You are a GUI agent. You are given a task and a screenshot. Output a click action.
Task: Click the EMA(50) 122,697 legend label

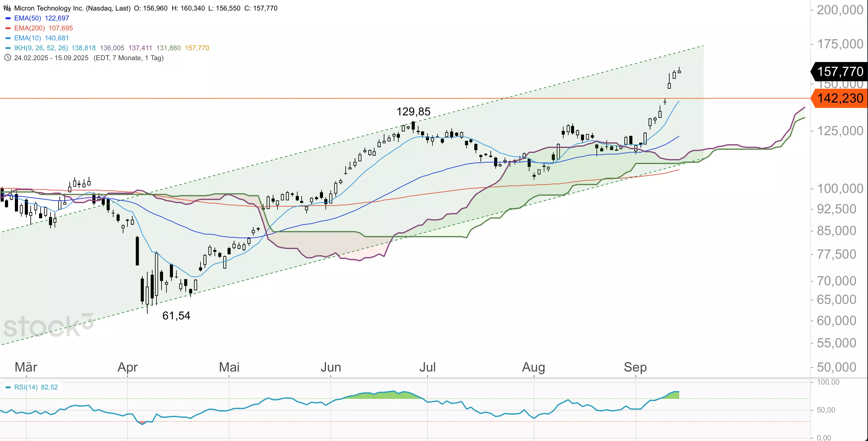(x=42, y=18)
